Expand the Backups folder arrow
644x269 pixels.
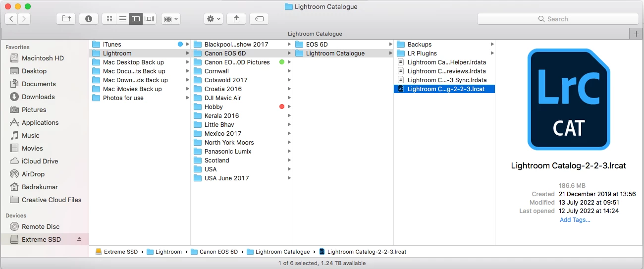(x=492, y=44)
